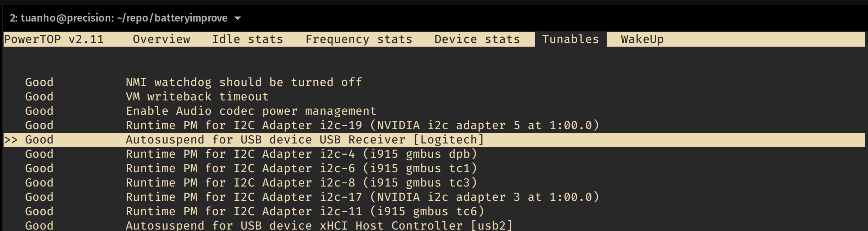This screenshot has height=231, width=868.
Task: Click the Tunables tab
Action: point(570,39)
